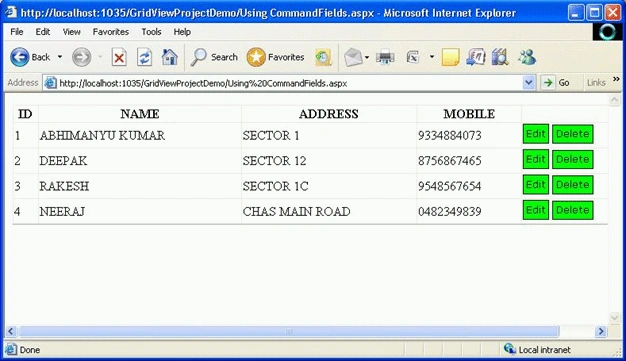
Task: Stop page loading with red X icon
Action: (x=119, y=58)
